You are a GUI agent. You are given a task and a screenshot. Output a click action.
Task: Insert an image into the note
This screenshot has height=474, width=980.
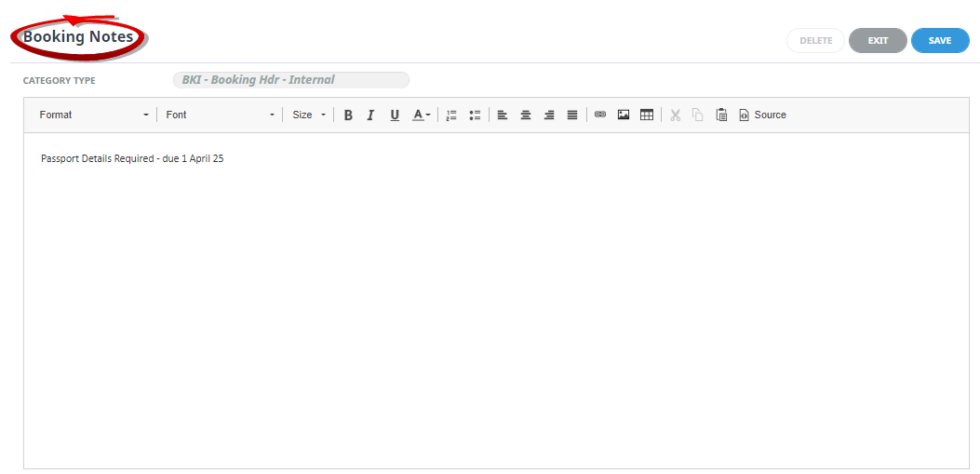pyautogui.click(x=624, y=115)
